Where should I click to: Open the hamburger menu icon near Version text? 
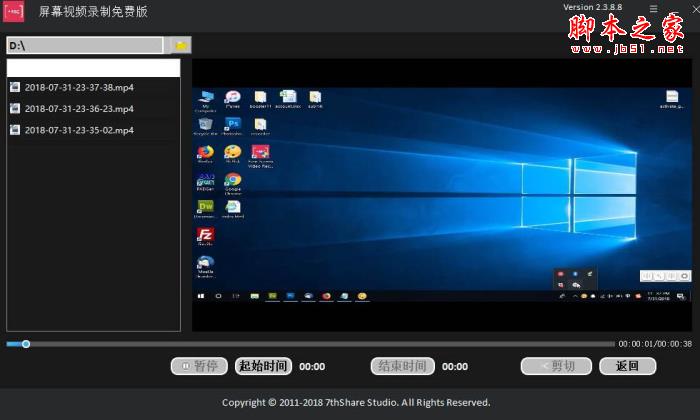tap(653, 8)
